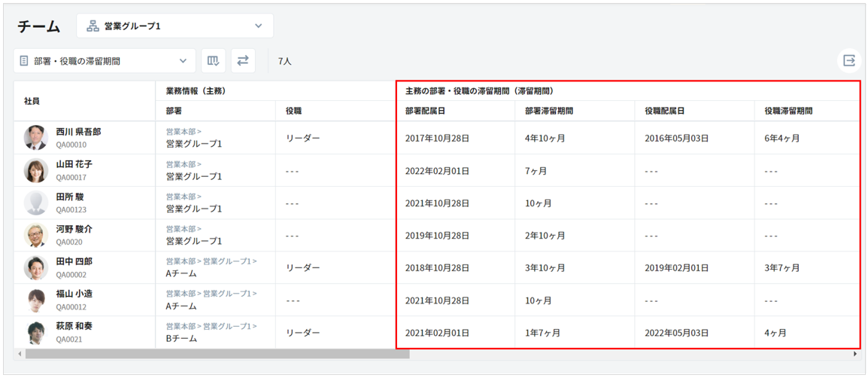Click the 部署滞留期間 column header
The width and height of the screenshot is (868, 378).
pos(549,111)
